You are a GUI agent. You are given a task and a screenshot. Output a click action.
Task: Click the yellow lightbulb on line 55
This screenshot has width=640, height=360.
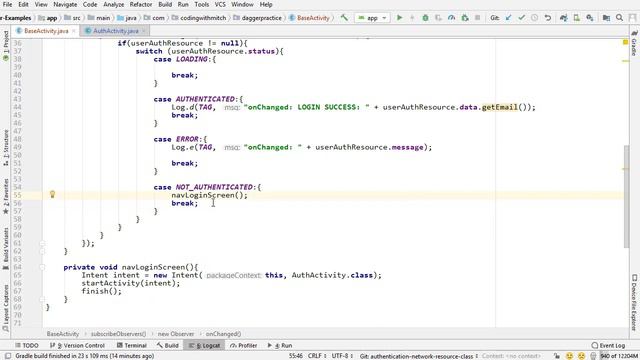pyautogui.click(x=52, y=195)
